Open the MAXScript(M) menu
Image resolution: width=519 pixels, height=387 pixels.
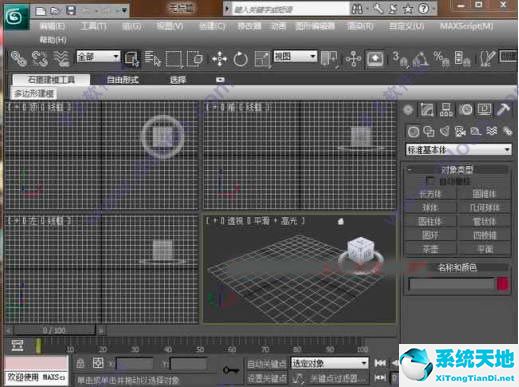(466, 26)
